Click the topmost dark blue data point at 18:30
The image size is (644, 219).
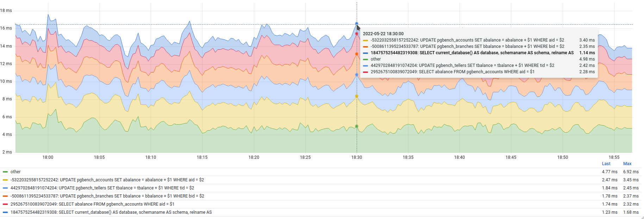click(357, 24)
